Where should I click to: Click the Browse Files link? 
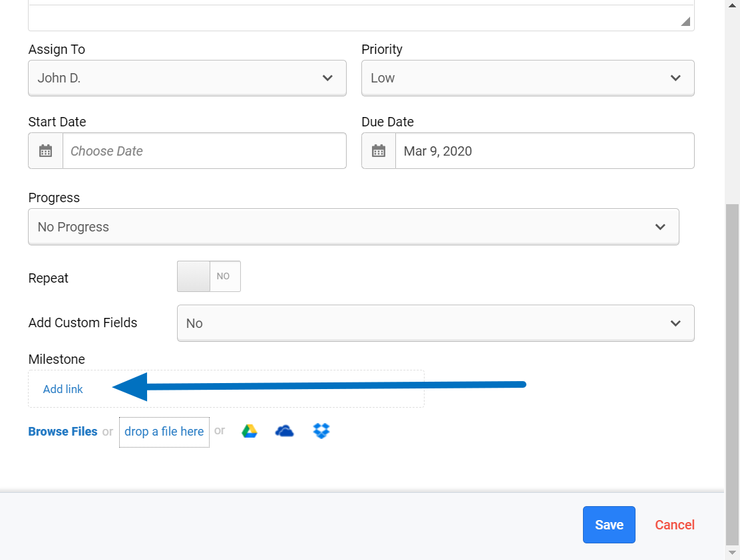point(63,432)
